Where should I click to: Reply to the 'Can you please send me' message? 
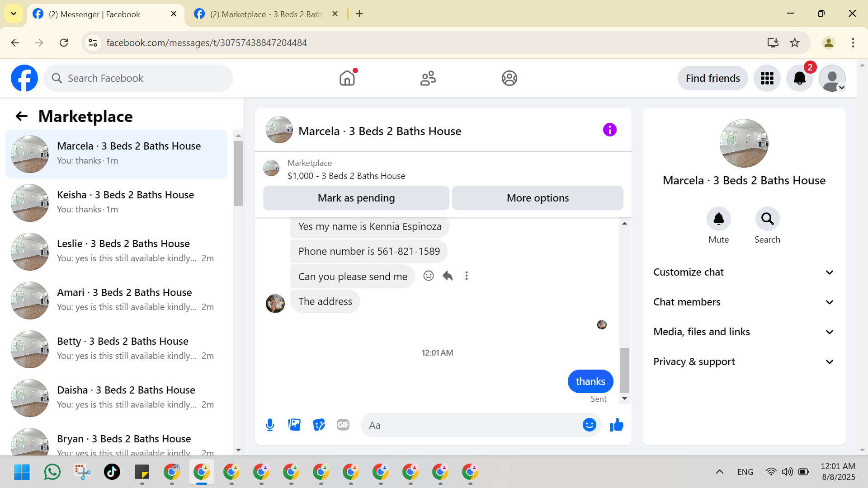pos(448,276)
